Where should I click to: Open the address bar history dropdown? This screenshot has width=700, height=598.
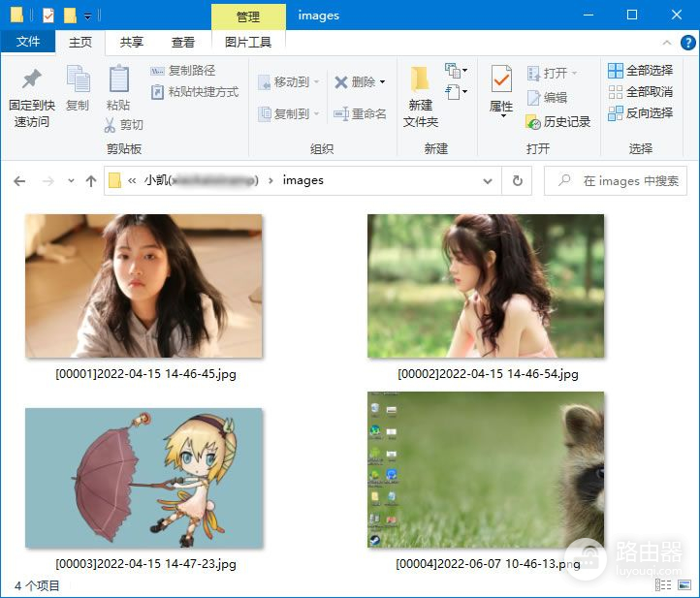pyautogui.click(x=488, y=181)
